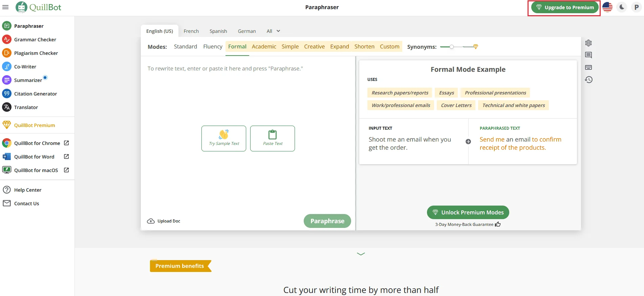This screenshot has width=644, height=296.
Task: Click the Try Sample Text button
Action: [x=224, y=139]
